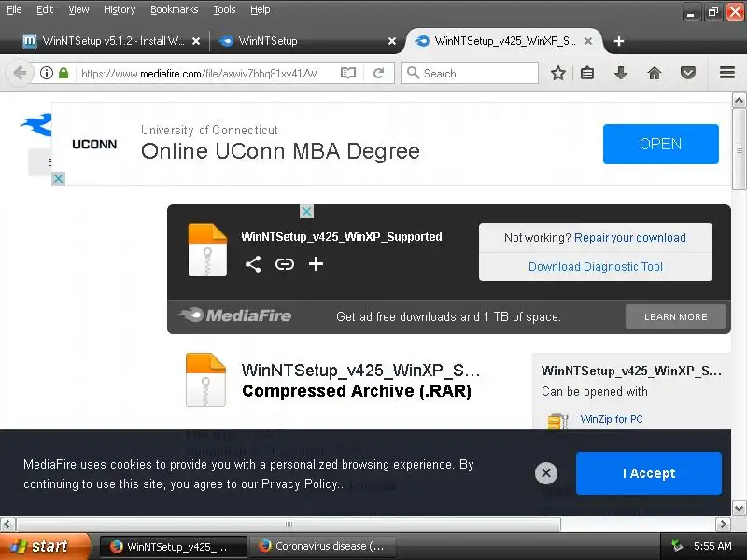Click Compressed Archive (.RAR) text
The width and height of the screenshot is (747, 560).
click(x=357, y=391)
